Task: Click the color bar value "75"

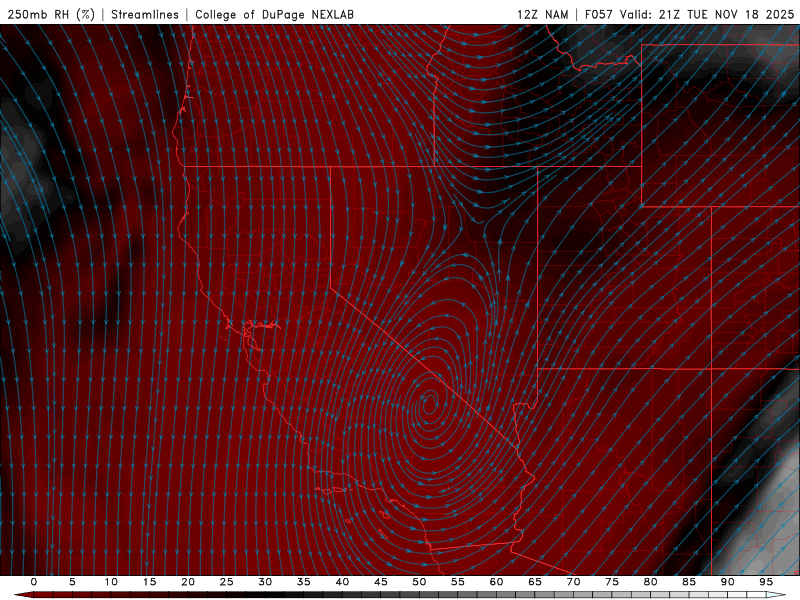Action: coord(612,582)
